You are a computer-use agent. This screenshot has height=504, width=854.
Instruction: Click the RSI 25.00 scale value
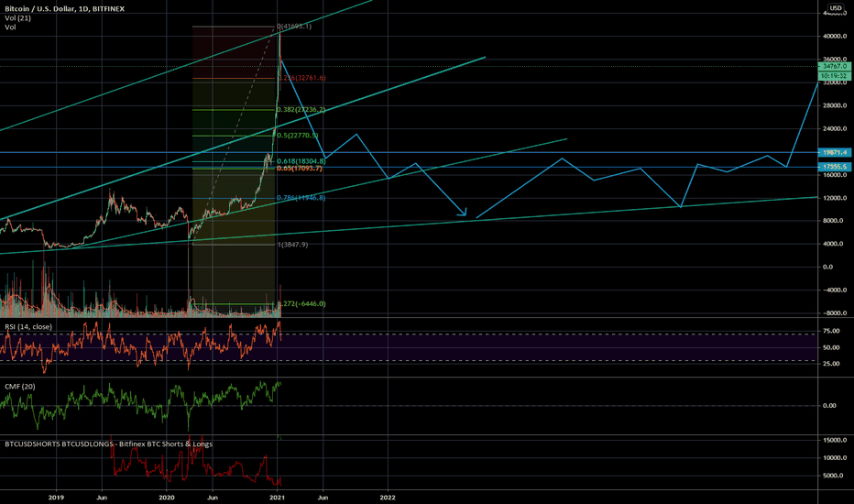click(x=831, y=364)
